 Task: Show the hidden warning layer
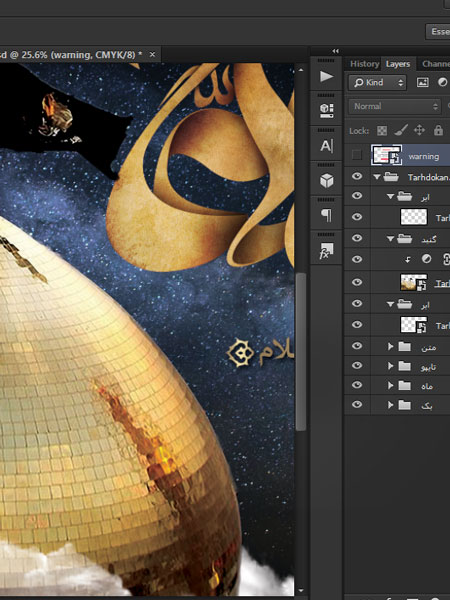coord(357,155)
